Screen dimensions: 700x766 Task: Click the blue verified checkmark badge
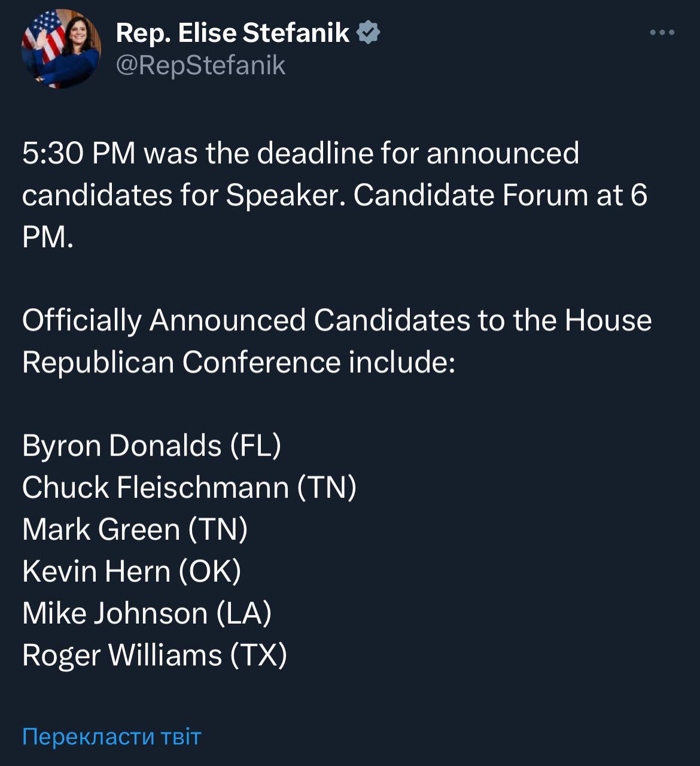369,32
